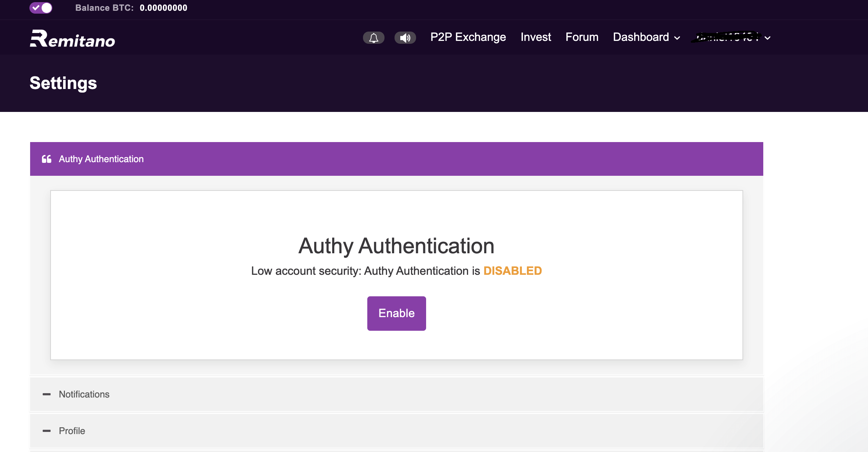Visit the Forum link

pos(582,37)
